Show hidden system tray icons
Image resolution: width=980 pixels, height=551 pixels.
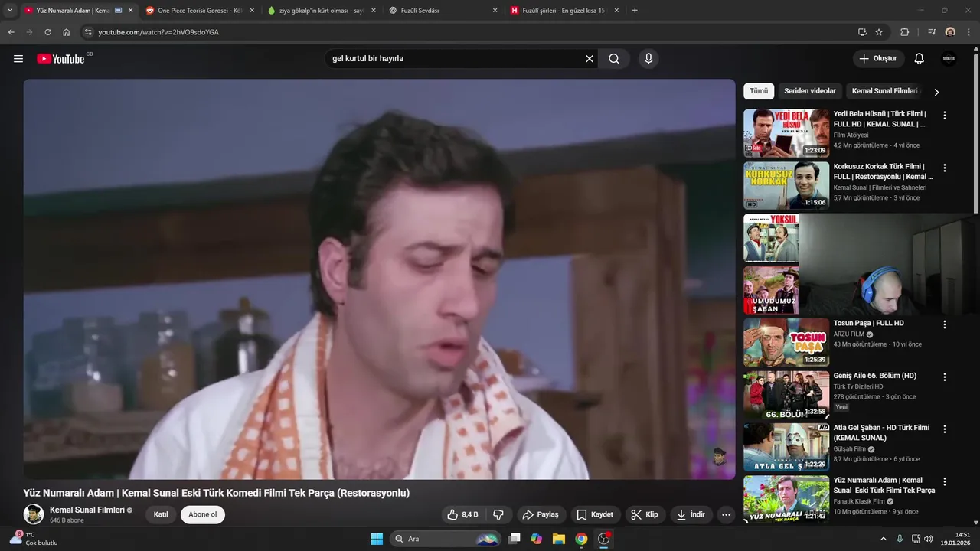coord(883,539)
